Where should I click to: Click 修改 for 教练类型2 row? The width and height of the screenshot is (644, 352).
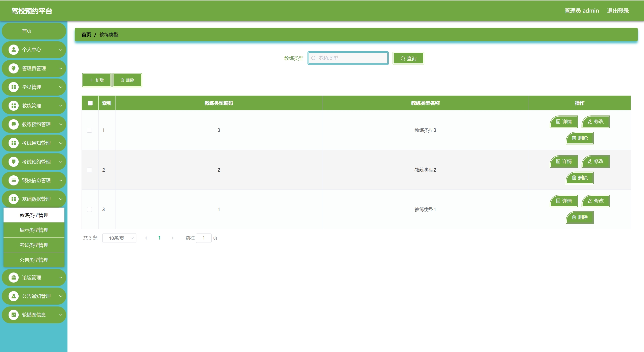point(595,161)
